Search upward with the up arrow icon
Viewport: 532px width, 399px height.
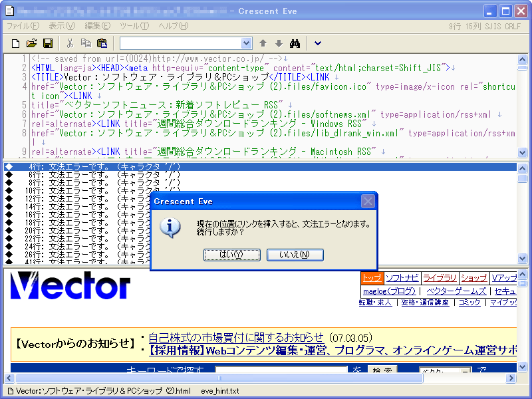[x=263, y=43]
